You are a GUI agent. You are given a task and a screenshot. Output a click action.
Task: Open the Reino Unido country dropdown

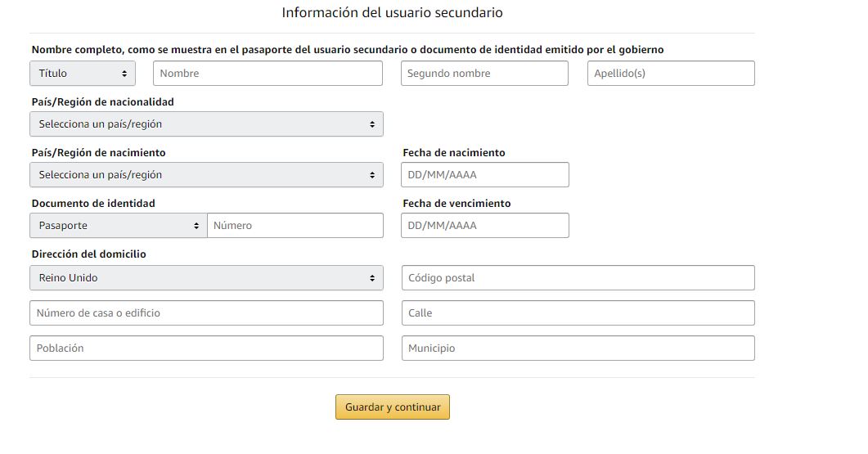tap(206, 278)
